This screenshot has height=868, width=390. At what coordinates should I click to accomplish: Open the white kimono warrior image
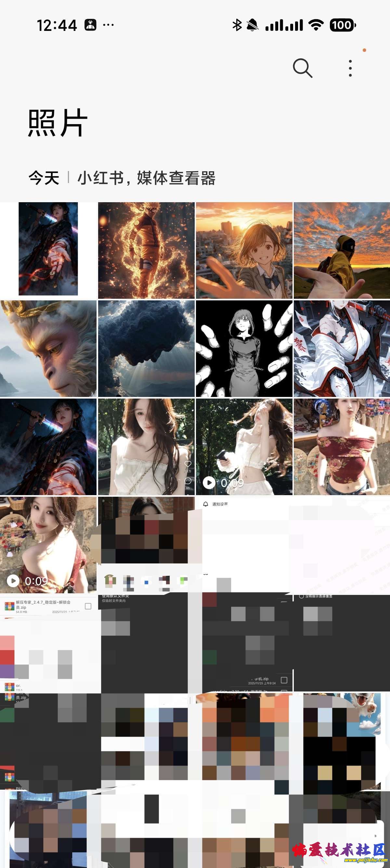tap(342, 349)
